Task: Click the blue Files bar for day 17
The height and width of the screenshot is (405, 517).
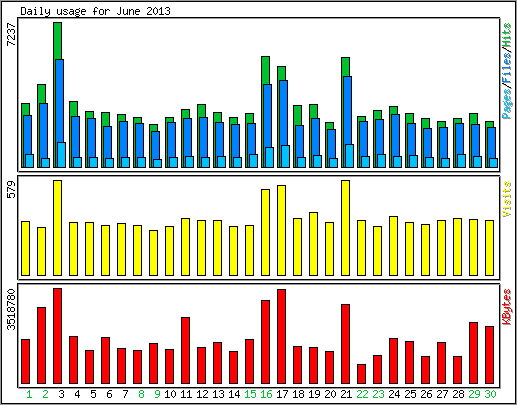Action: [x=284, y=113]
